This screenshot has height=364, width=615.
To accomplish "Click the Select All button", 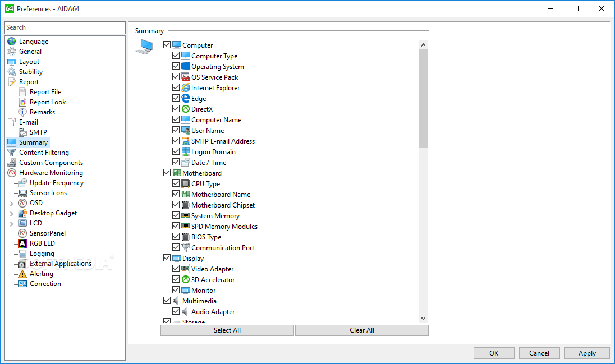I will pos(227,330).
